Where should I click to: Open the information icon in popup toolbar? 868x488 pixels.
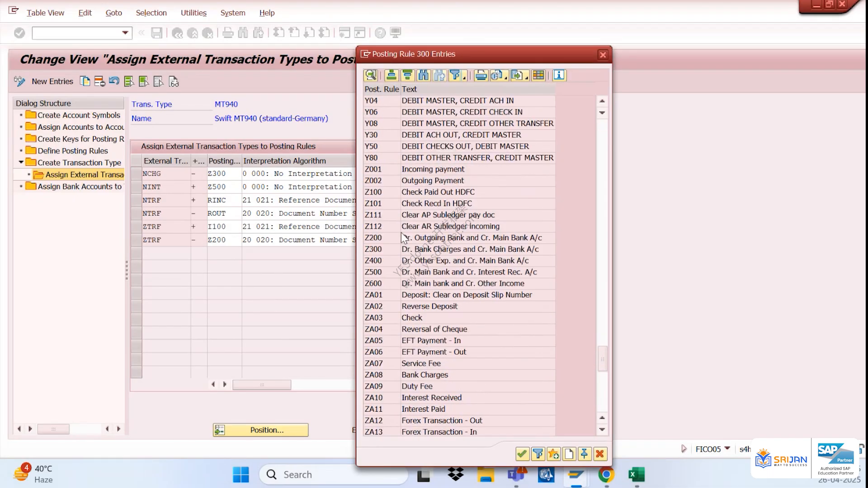(559, 75)
